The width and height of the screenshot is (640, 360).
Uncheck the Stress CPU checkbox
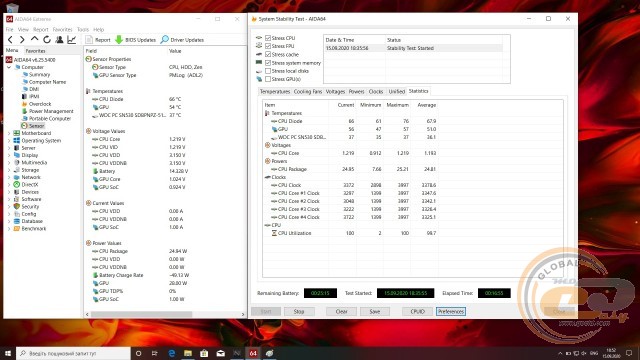click(x=268, y=38)
